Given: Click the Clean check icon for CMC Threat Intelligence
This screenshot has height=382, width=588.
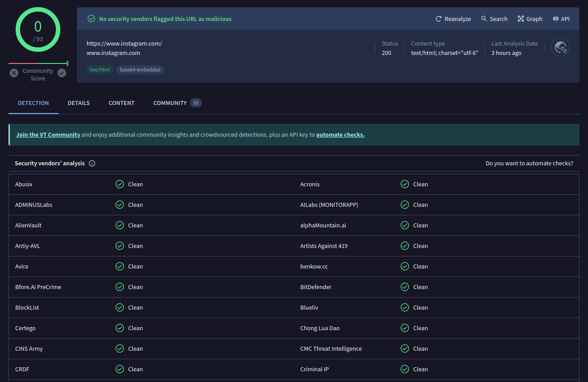Looking at the screenshot, I should click(405, 348).
